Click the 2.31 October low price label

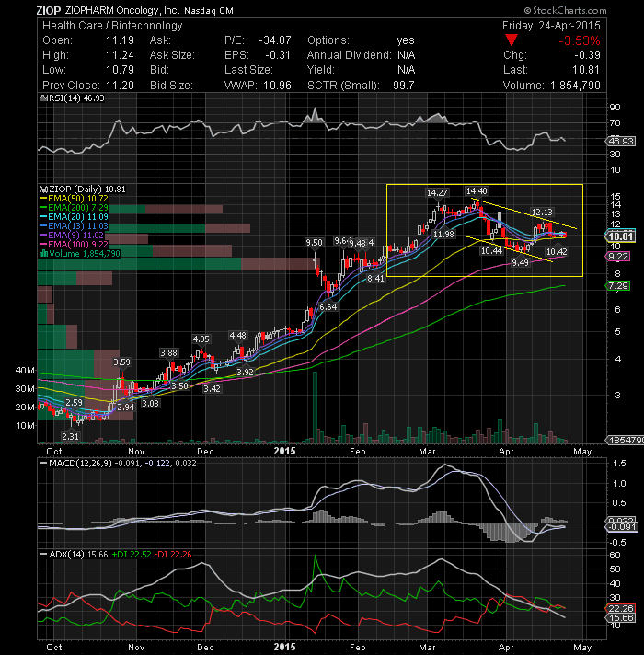70,437
